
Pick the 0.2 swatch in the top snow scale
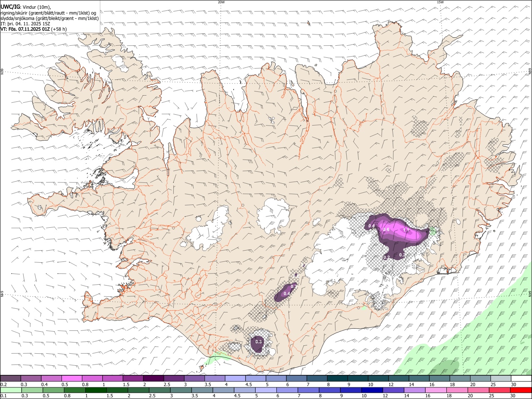click(x=10, y=378)
